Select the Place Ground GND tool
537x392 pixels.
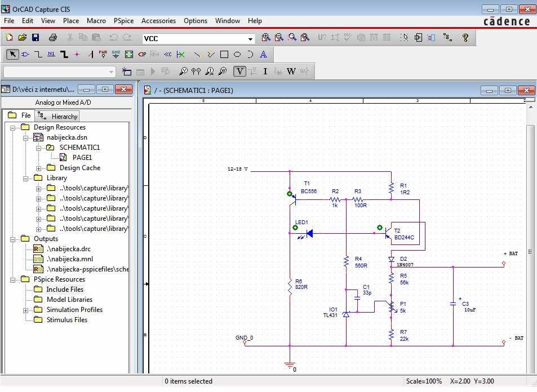[x=116, y=55]
